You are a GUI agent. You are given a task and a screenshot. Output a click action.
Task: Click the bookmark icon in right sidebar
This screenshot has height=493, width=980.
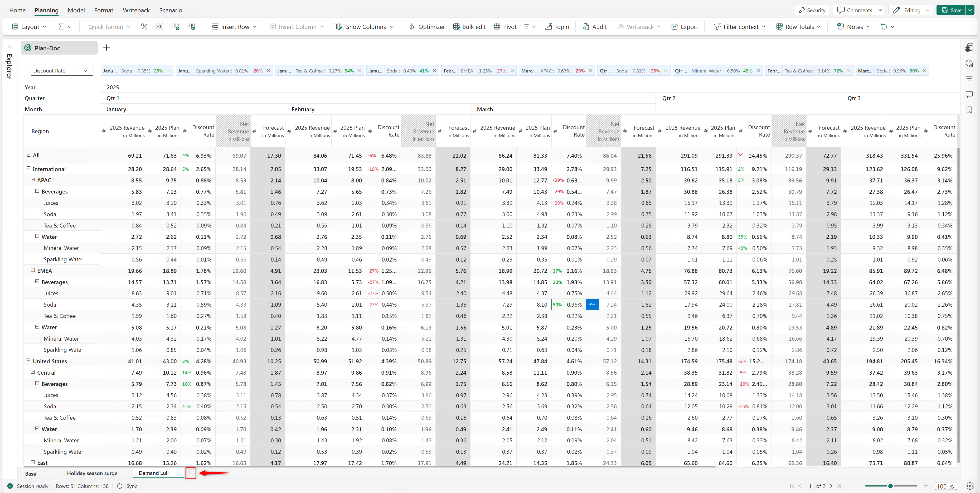(969, 110)
